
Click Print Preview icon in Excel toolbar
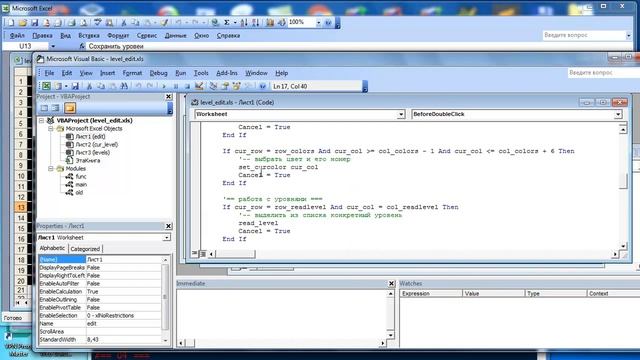tap(83, 22)
